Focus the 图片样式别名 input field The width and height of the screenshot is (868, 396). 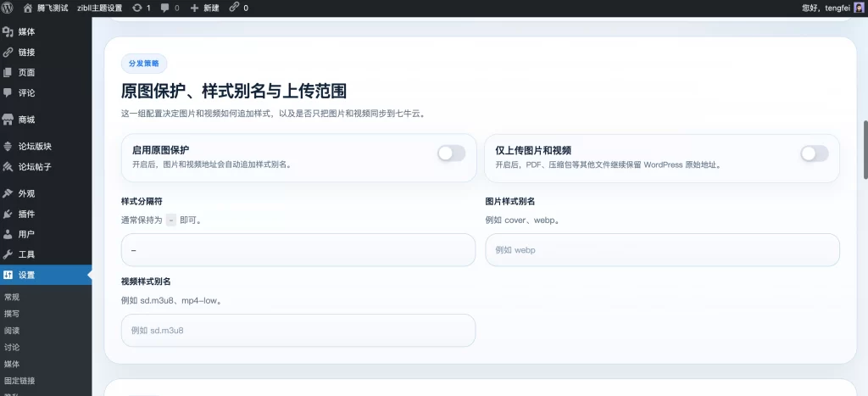(x=663, y=250)
